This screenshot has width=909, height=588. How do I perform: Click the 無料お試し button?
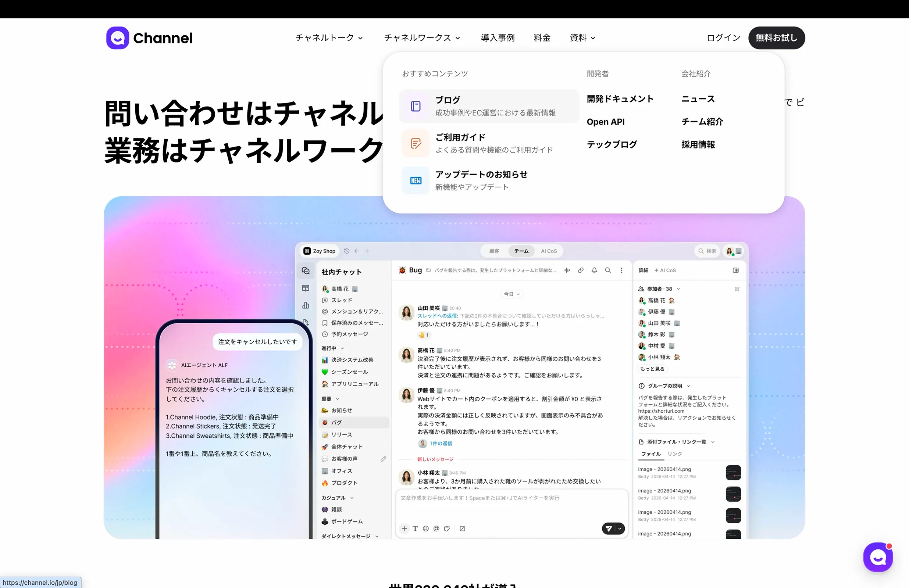(x=777, y=38)
